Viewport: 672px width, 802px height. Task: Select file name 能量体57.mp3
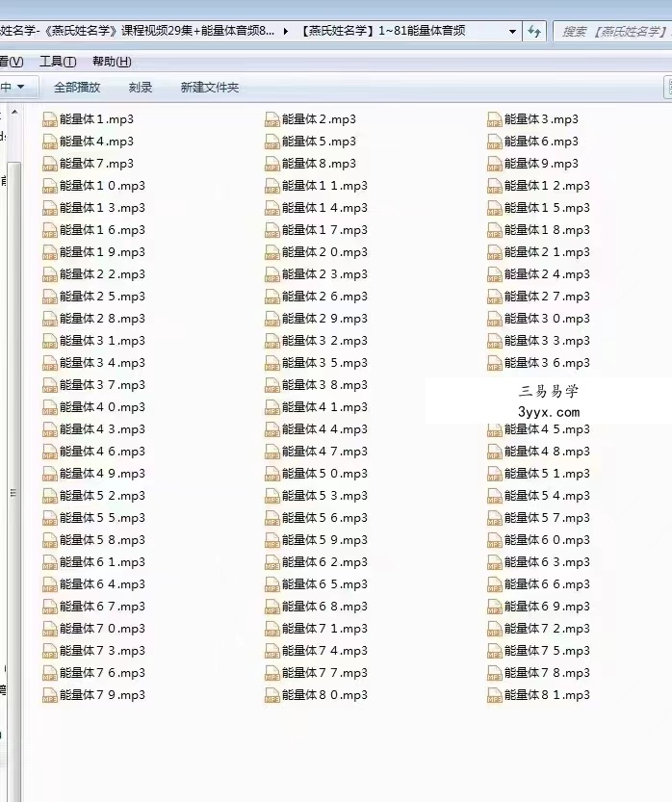(x=547, y=518)
